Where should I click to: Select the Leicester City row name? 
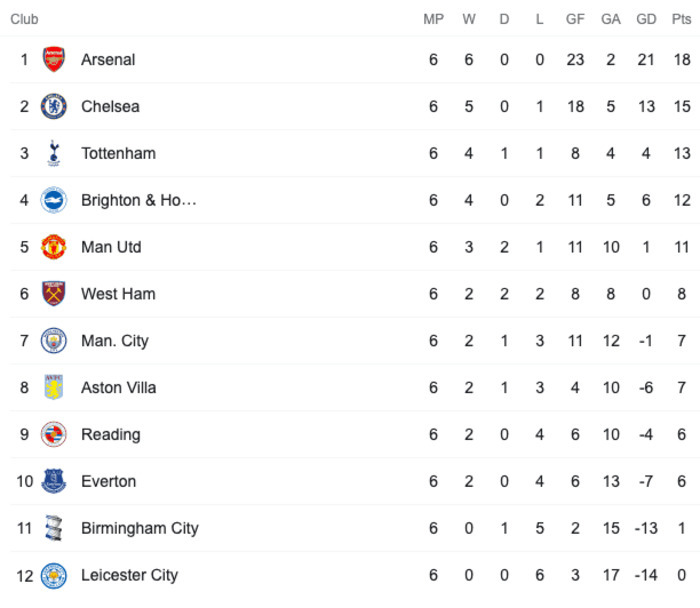[x=129, y=575]
